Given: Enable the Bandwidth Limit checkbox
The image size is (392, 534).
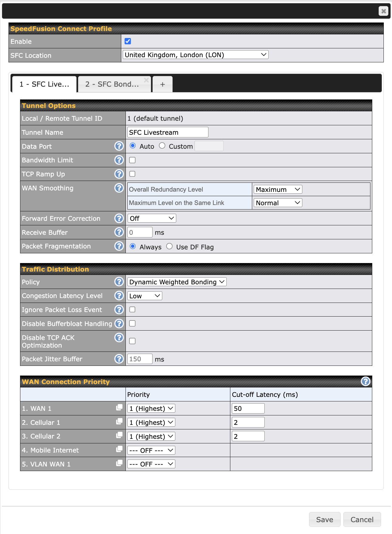Looking at the screenshot, I should pos(132,160).
